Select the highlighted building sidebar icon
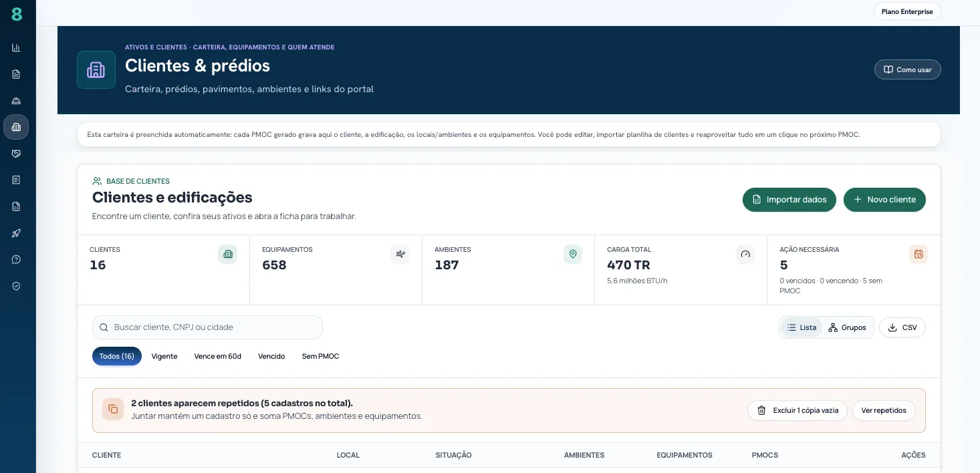The width and height of the screenshot is (980, 473). (x=16, y=127)
